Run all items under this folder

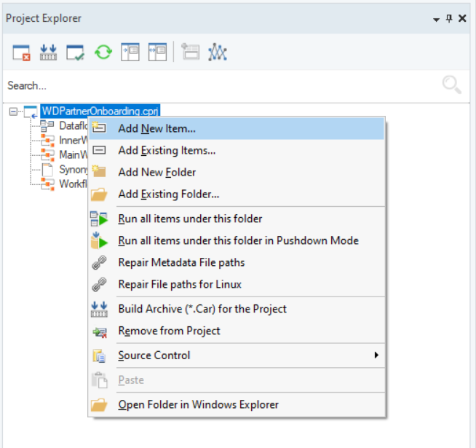pos(237,219)
